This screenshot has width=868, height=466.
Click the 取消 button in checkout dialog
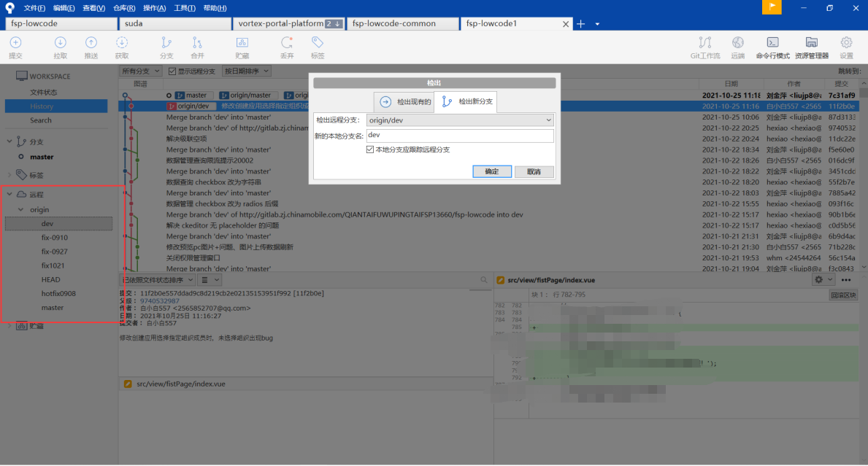pyautogui.click(x=534, y=172)
